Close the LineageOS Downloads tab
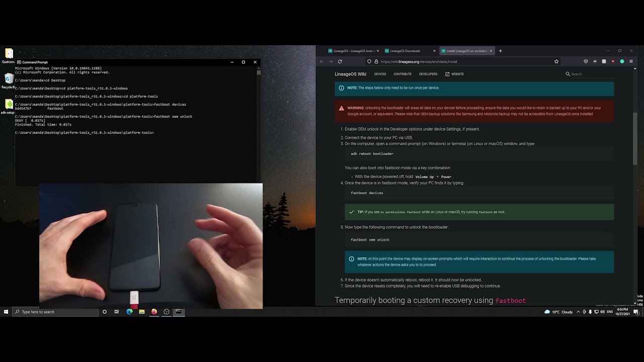 (x=434, y=51)
